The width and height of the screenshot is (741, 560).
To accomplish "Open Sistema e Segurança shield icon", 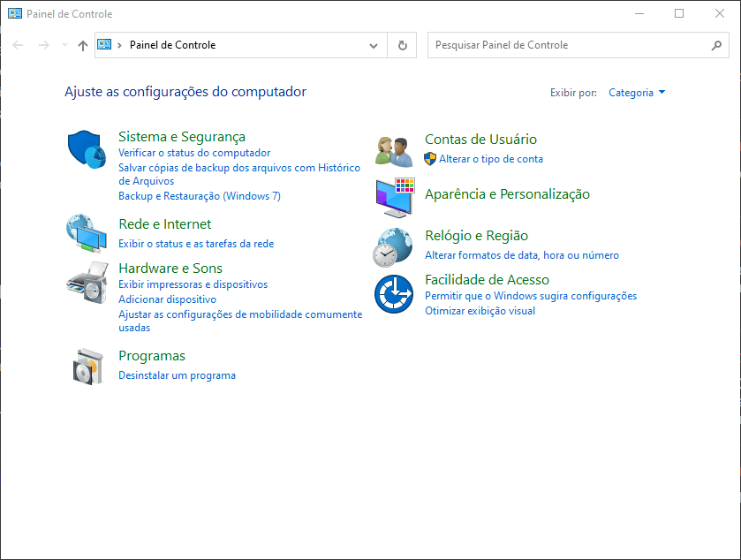I will (x=87, y=149).
